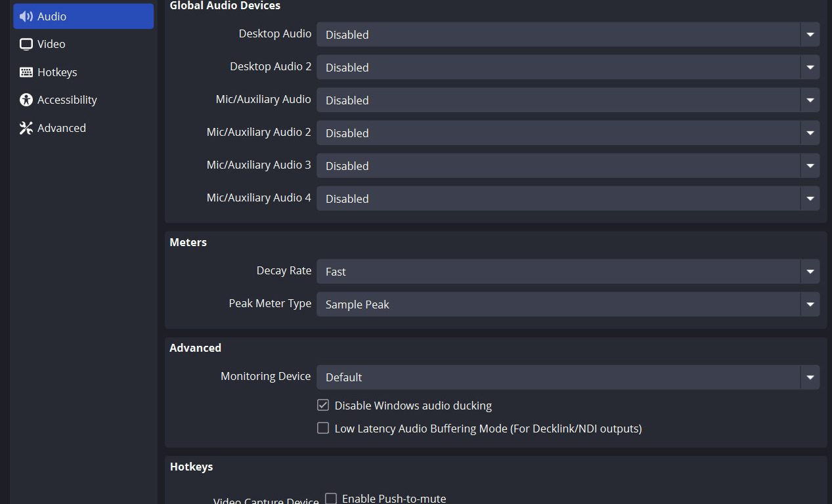This screenshot has width=832, height=504.
Task: Open the Mic/Auxiliary Audio dropdown
Action: coord(567,100)
